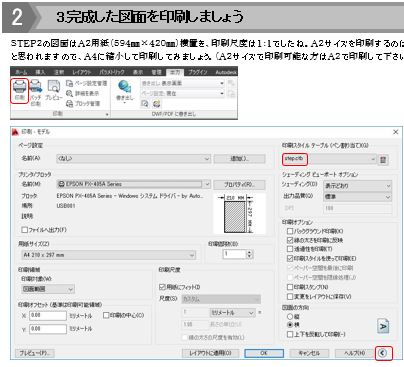Open page setup name dropdown
Screen dimensions: 404x367
tap(133, 159)
